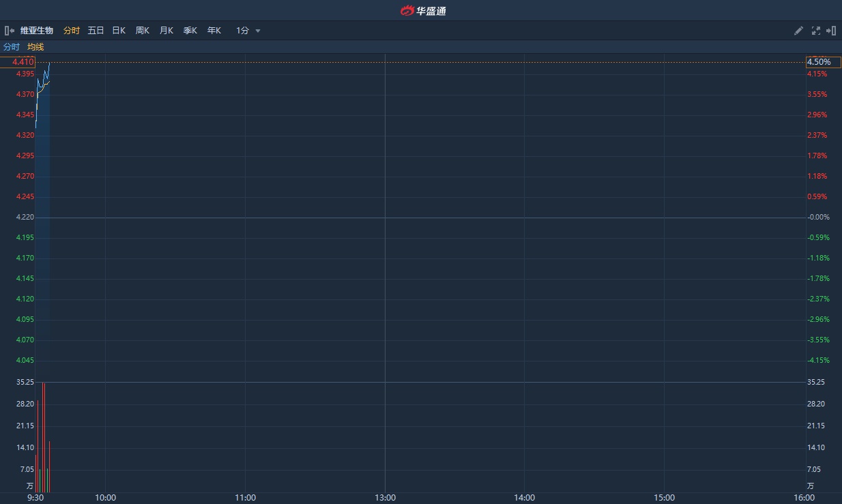Image resolution: width=842 pixels, height=504 pixels.
Task: Open the 年K yearly chart
Action: coord(214,31)
